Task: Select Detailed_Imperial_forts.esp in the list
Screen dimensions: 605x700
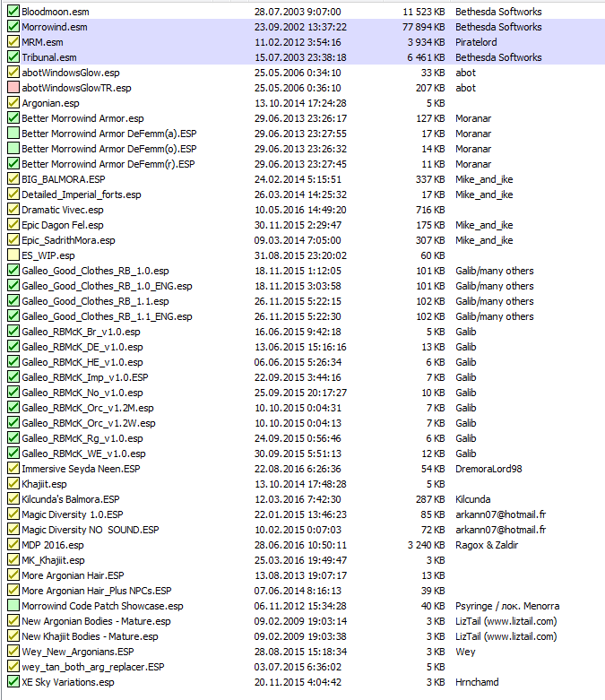Action: [x=82, y=194]
